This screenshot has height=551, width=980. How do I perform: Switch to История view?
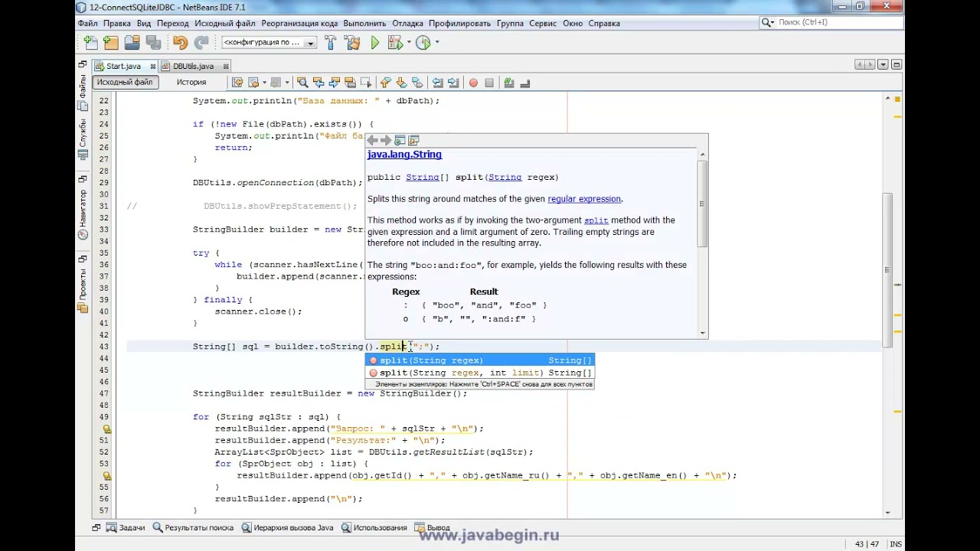coord(191,82)
